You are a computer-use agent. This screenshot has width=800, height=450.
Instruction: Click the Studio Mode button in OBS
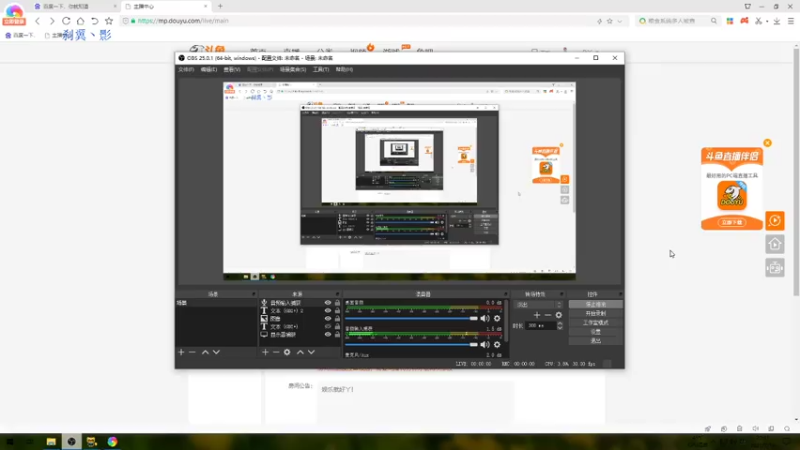coord(595,322)
